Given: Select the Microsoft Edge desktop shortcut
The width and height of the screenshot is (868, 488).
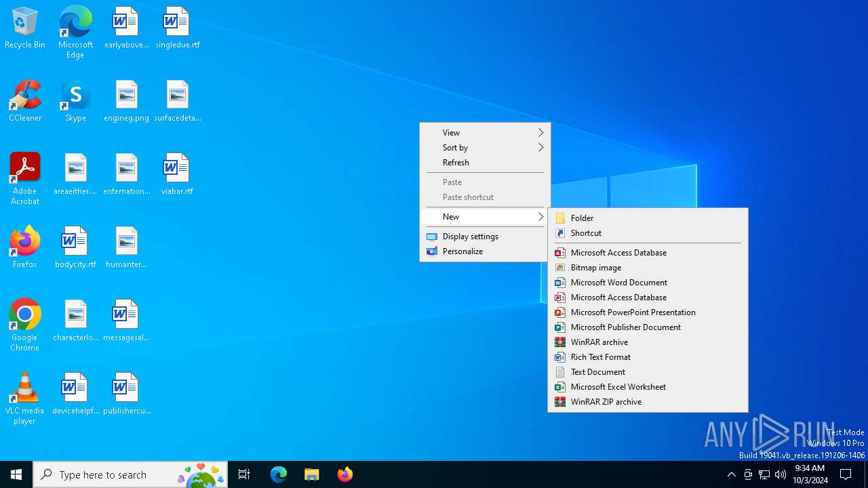Looking at the screenshot, I should click(x=75, y=32).
